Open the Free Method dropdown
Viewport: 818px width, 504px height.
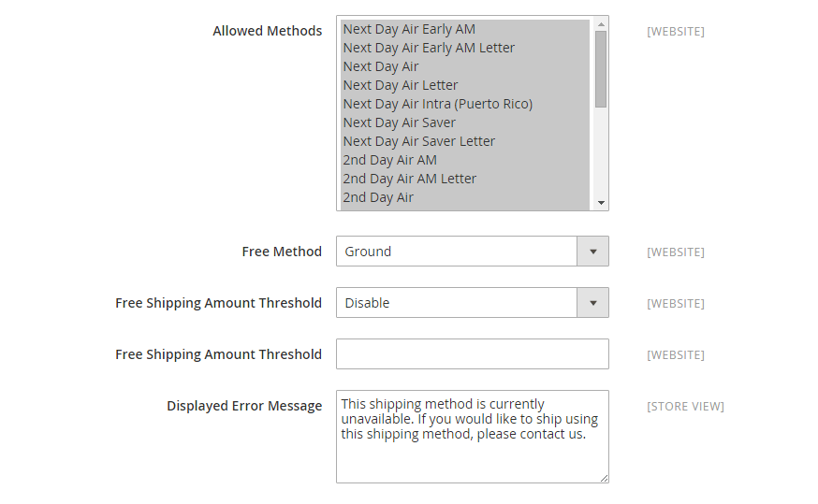click(457, 252)
